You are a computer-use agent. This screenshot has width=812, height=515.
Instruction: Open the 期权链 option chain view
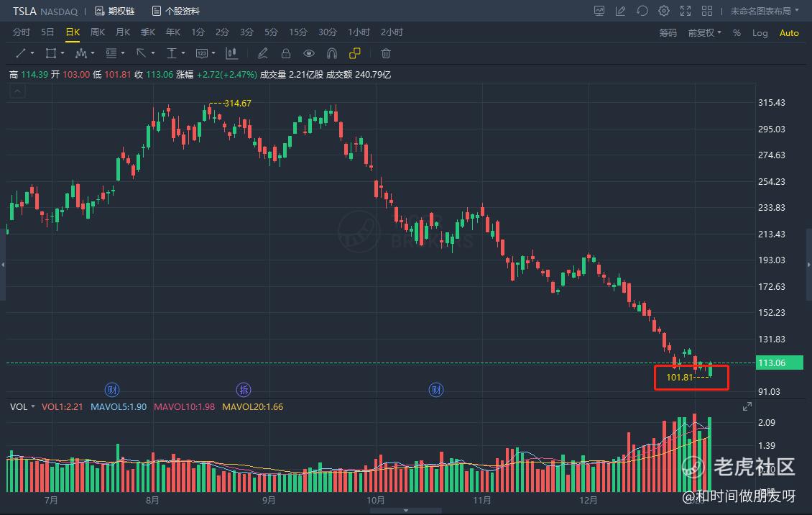coord(114,11)
